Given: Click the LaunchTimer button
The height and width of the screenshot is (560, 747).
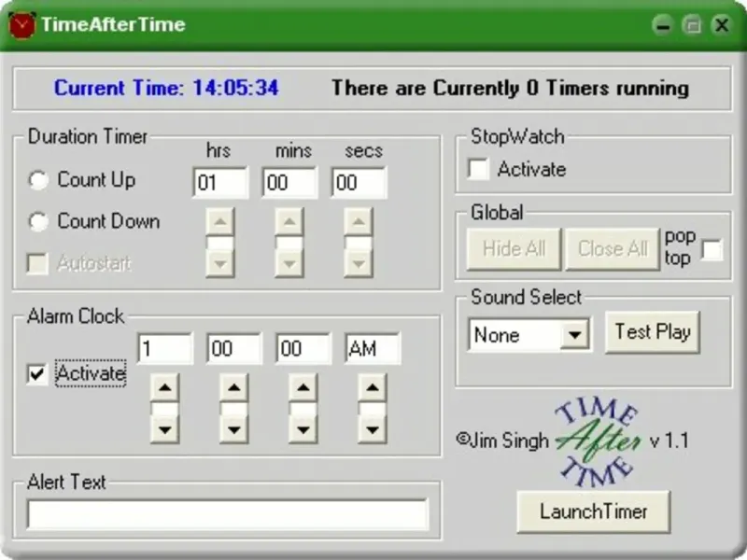Looking at the screenshot, I should tap(594, 511).
